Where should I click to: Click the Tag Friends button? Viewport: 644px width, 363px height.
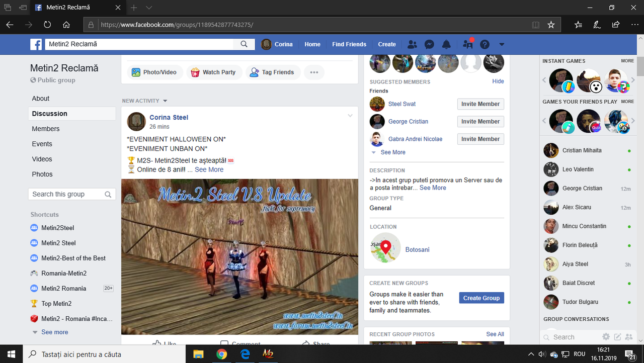(x=272, y=72)
